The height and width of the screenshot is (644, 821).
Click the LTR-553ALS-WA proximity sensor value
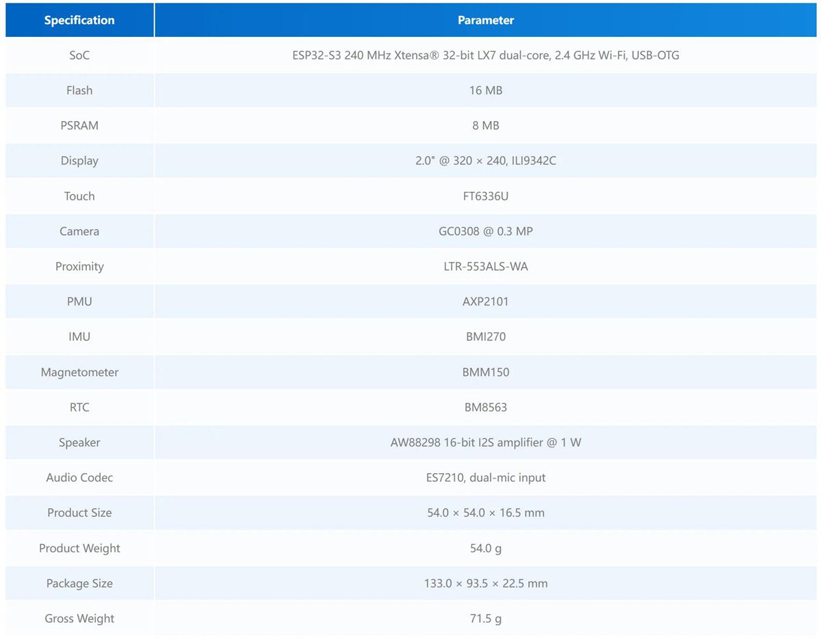[x=485, y=267]
